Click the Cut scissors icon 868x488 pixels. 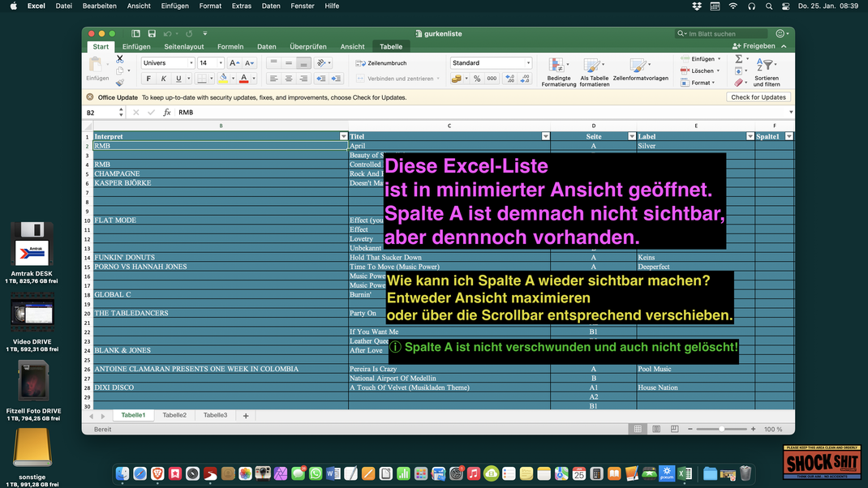click(x=119, y=58)
